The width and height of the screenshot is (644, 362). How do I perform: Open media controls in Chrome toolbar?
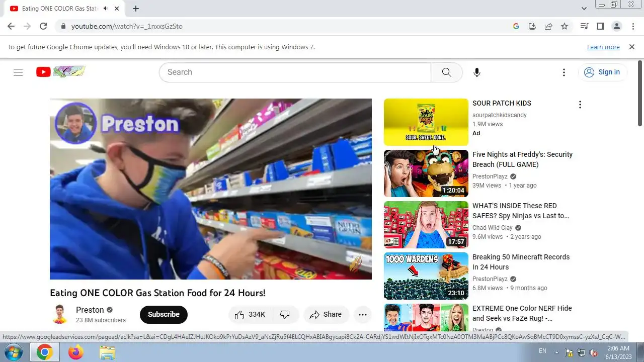(584, 26)
